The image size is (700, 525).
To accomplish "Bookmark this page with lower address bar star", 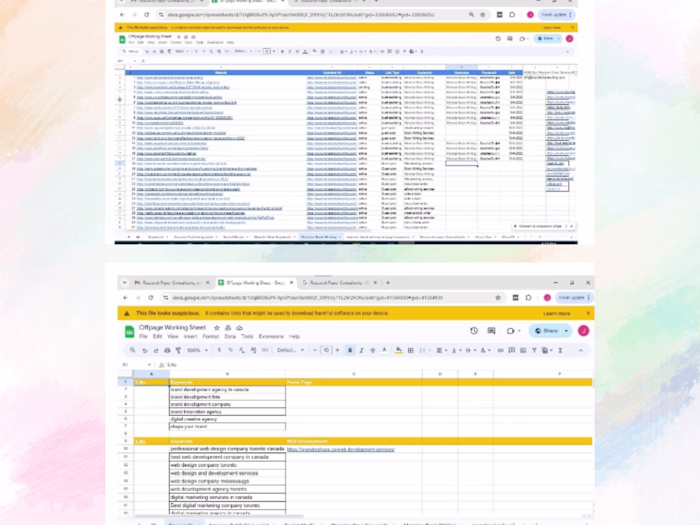I will 498,298.
